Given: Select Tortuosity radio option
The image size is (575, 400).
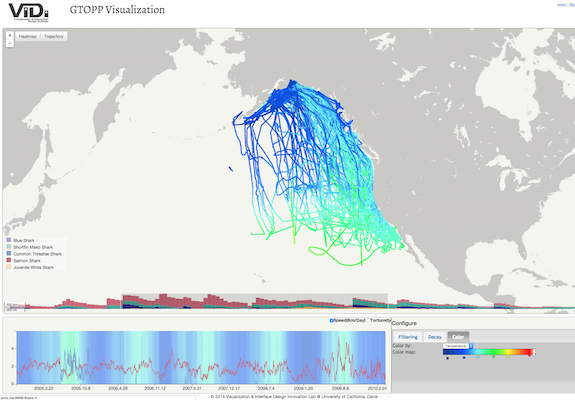Looking at the screenshot, I should pos(368,320).
